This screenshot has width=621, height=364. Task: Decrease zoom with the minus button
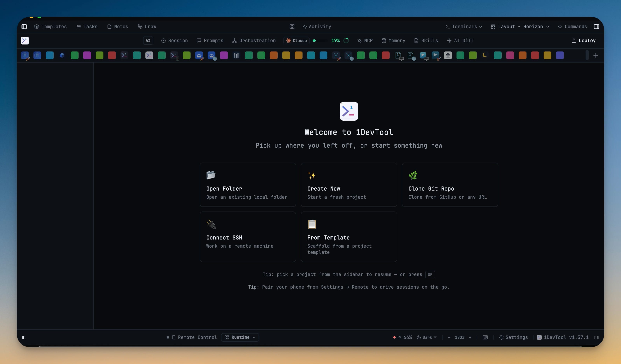point(449,337)
